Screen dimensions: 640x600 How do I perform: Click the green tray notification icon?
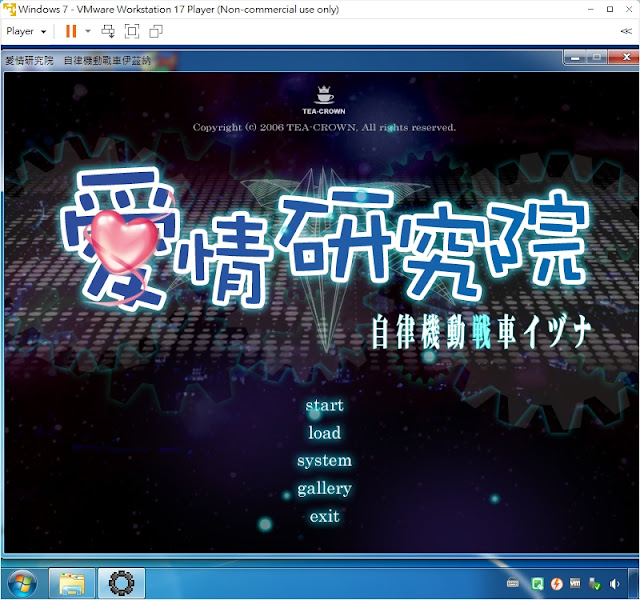point(537,584)
